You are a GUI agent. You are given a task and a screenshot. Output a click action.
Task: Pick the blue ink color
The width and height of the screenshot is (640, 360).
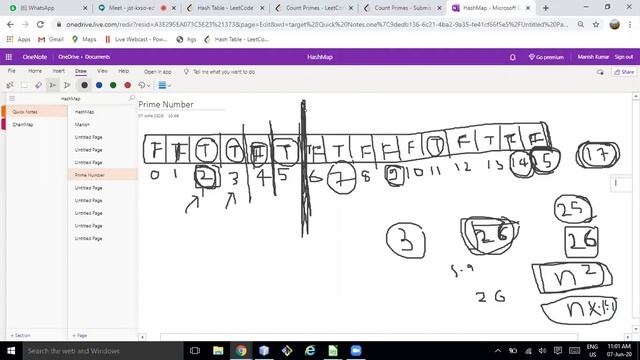[x=99, y=85]
